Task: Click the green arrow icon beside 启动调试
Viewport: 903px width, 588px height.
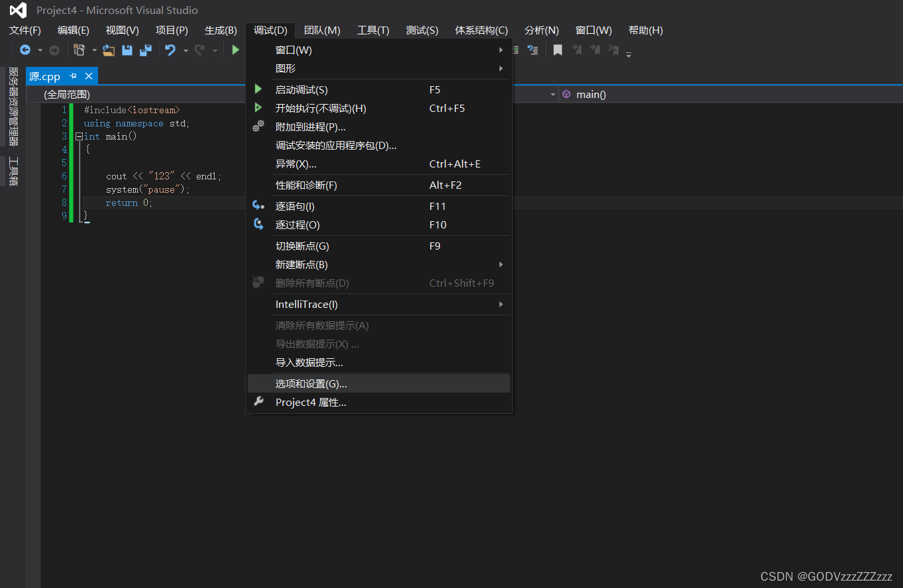Action: point(258,89)
